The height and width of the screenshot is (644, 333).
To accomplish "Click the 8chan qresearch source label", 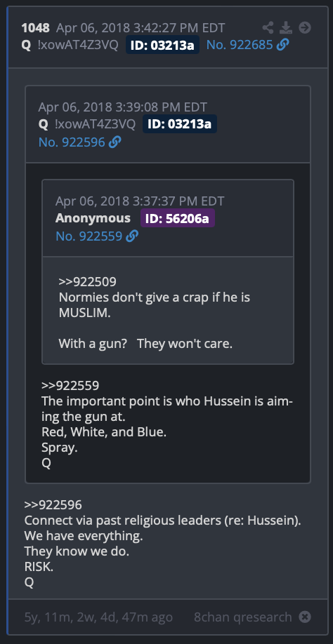I will pyautogui.click(x=243, y=617).
